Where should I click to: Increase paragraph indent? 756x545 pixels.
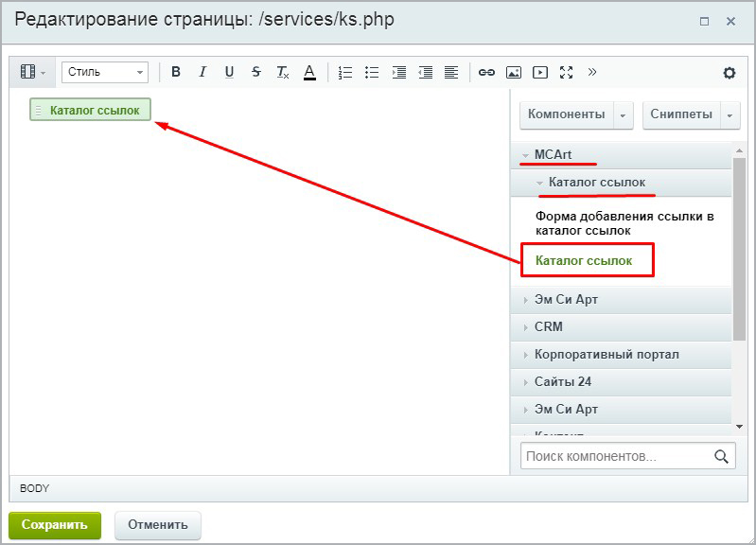(x=398, y=72)
